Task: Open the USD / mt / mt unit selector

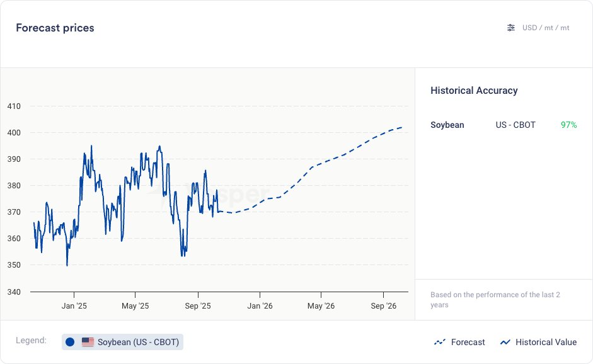Action: 546,28
